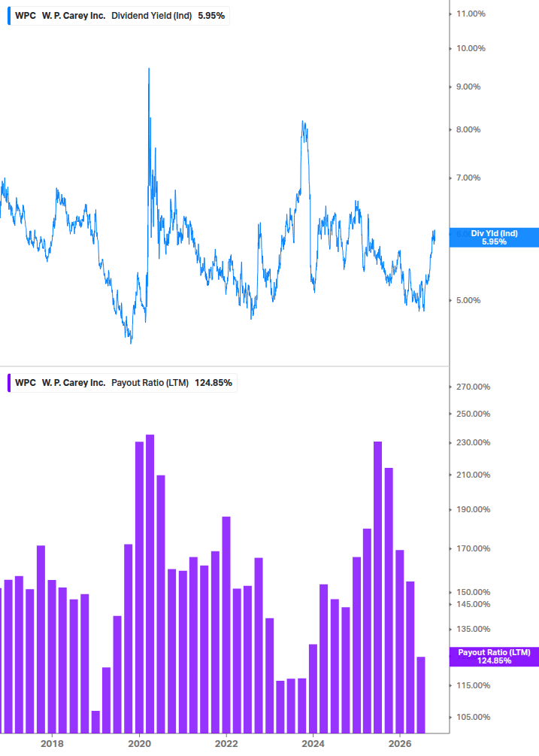Click the 230.00% payout axis label

[x=473, y=442]
